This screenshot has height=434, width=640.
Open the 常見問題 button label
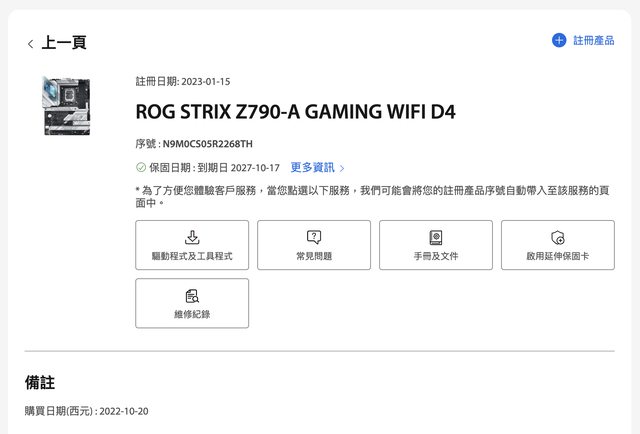coord(314,256)
